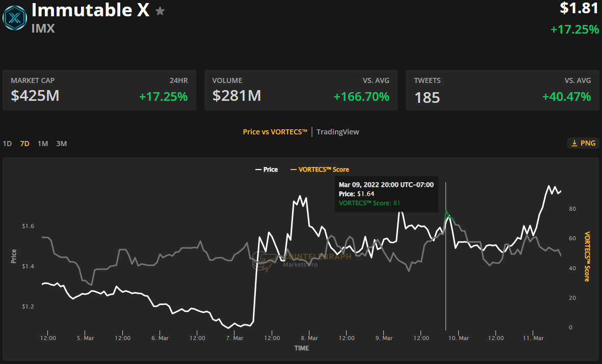Switch chart range to 3M
This screenshot has height=364, width=602.
[x=61, y=144]
